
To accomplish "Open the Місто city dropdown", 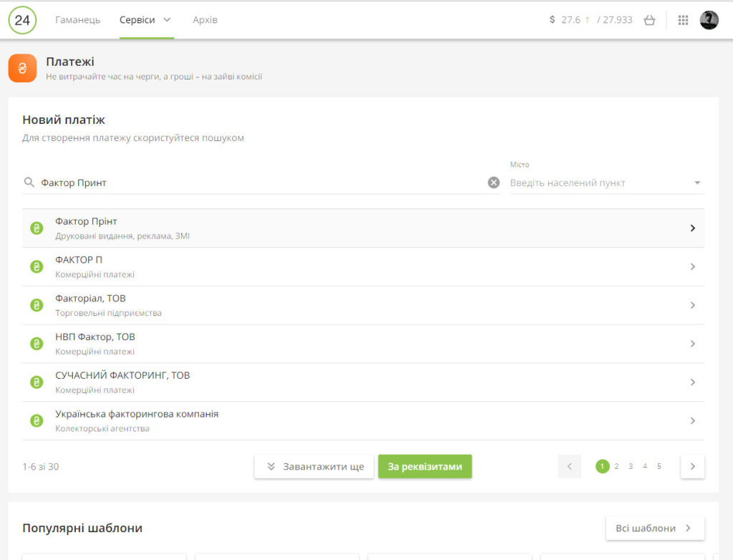I will pyautogui.click(x=697, y=183).
